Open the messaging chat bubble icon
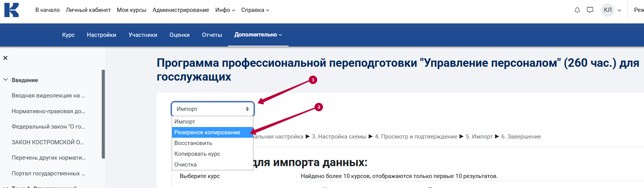 [590, 10]
